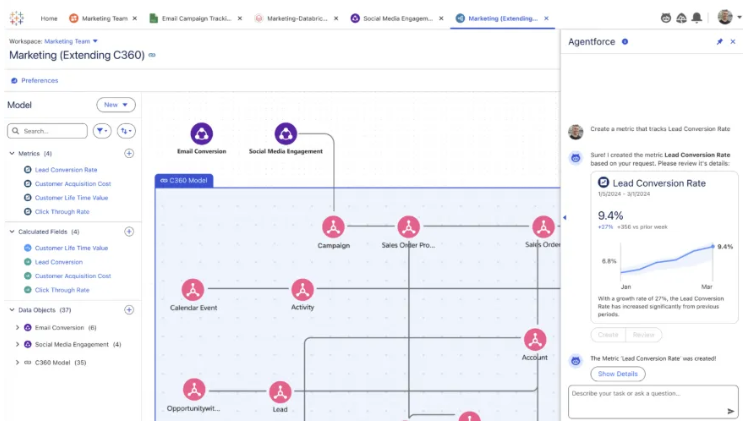Close the Email Campaign Tracki... tab
Image resolution: width=743 pixels, height=428 pixels.
(240, 18)
